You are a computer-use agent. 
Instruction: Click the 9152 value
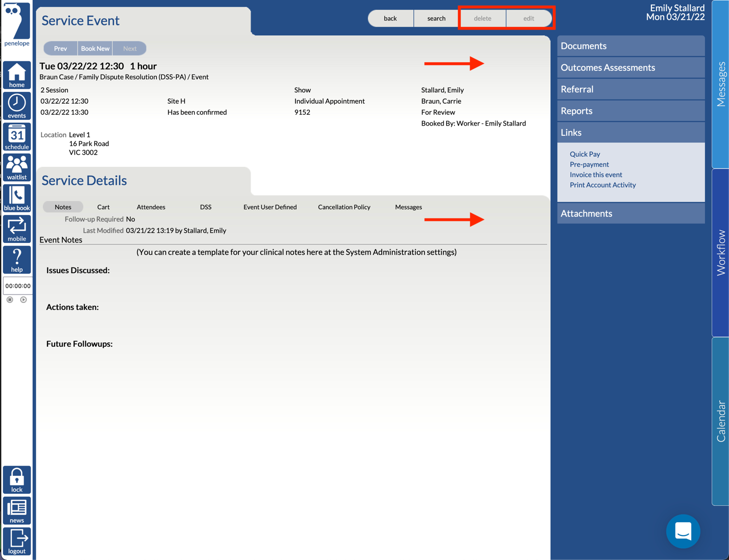302,112
